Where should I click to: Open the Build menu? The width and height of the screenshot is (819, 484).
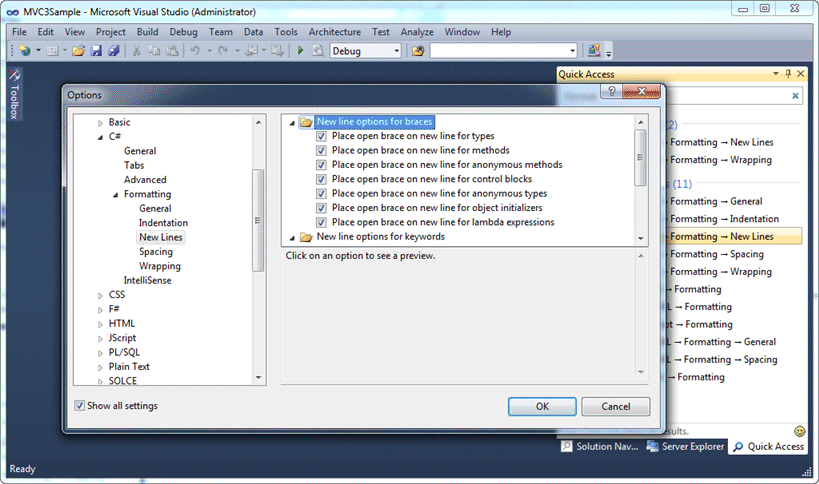point(147,32)
